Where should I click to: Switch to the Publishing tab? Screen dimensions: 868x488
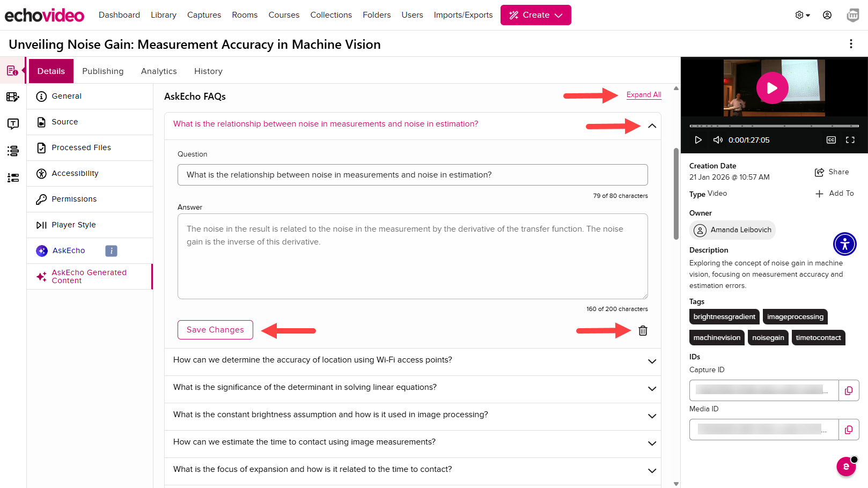click(x=102, y=71)
